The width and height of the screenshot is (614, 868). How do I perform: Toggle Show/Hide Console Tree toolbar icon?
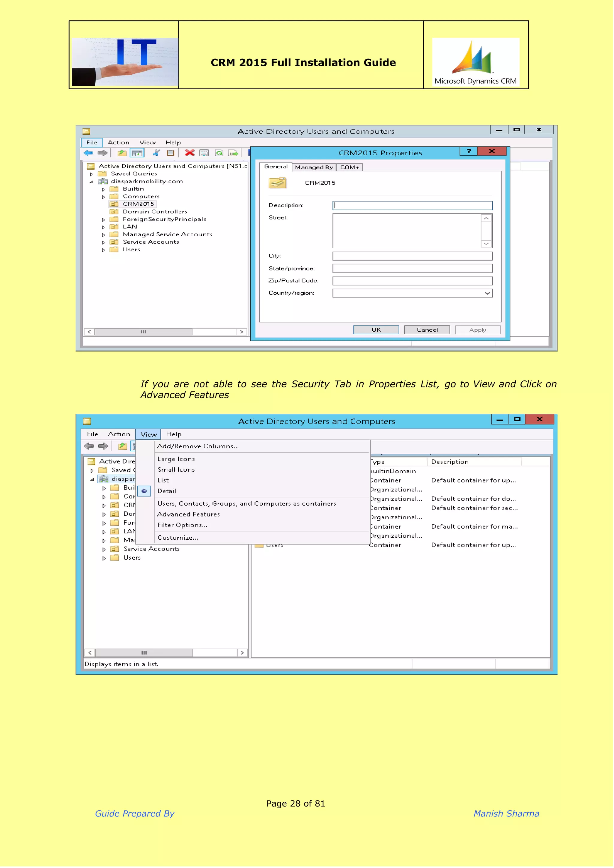tap(137, 153)
